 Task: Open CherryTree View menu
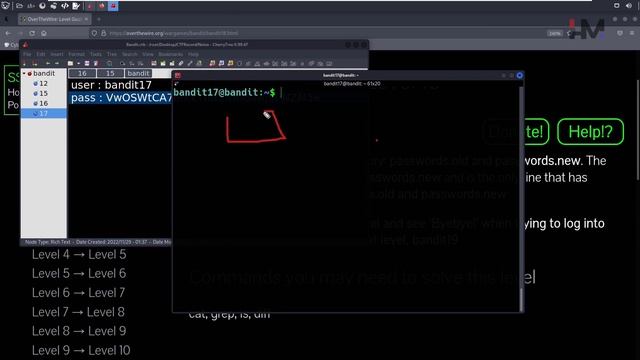coord(148,54)
